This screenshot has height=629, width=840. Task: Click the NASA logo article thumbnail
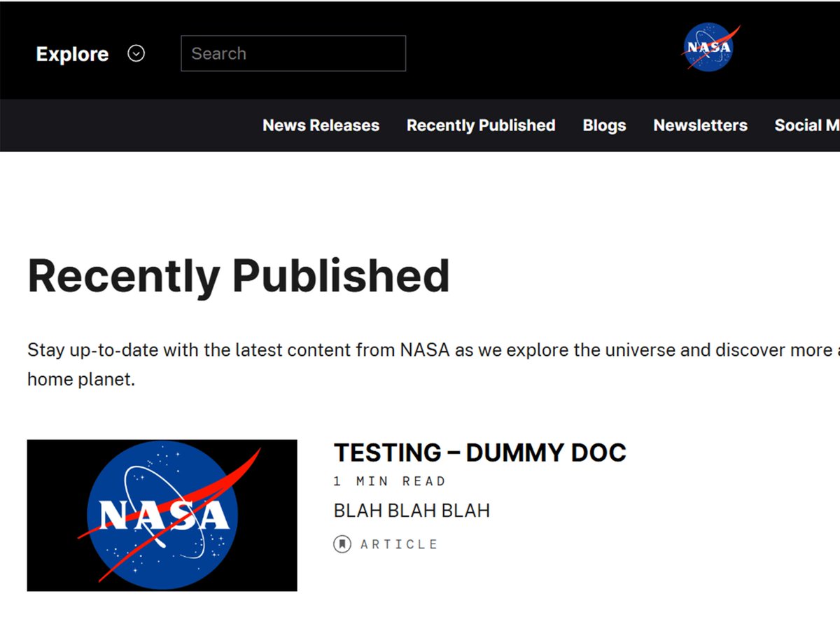[x=162, y=516]
